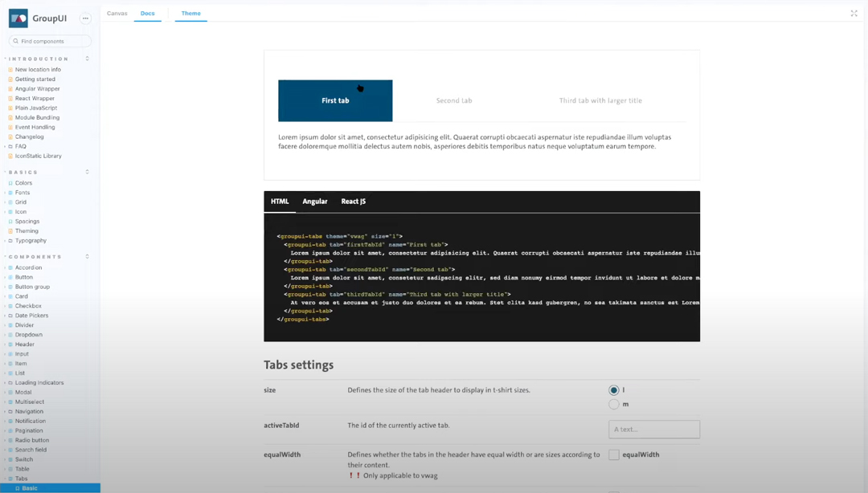Open the Notification component
The height and width of the screenshot is (493, 868).
[31, 421]
